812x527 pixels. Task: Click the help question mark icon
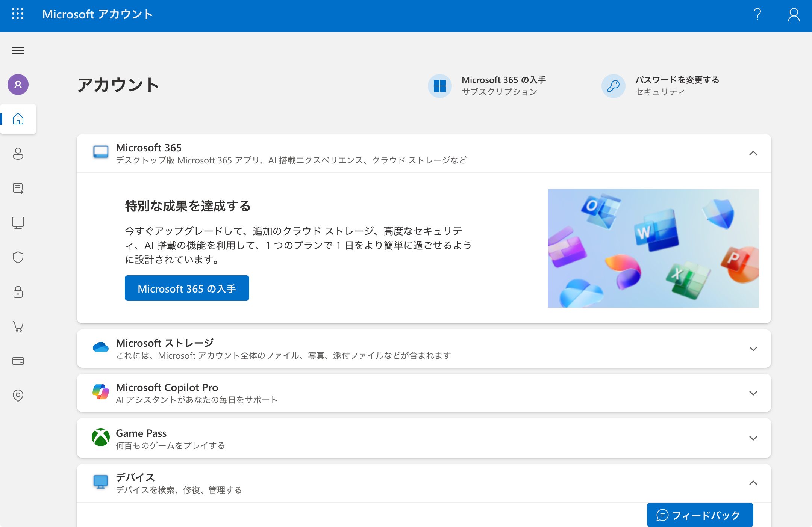757,14
